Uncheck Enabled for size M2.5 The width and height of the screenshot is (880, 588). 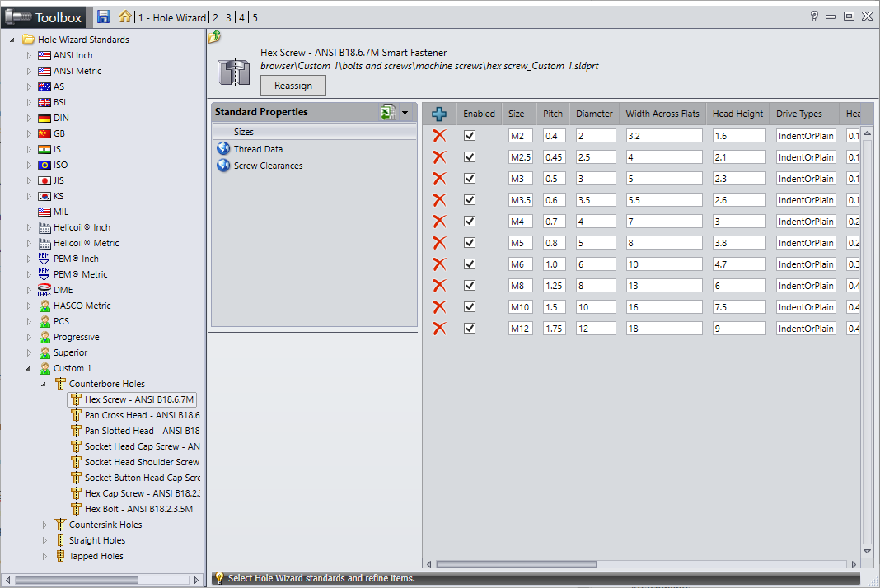coord(470,157)
